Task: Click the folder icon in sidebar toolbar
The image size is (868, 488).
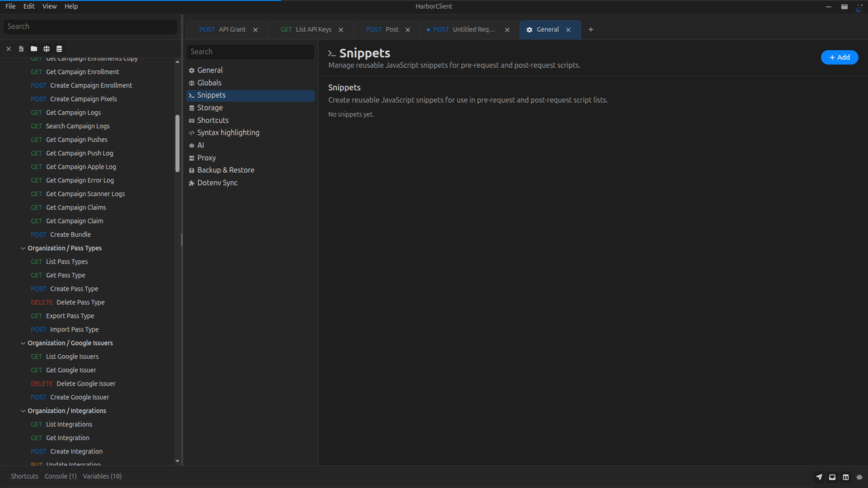Action: [34, 49]
